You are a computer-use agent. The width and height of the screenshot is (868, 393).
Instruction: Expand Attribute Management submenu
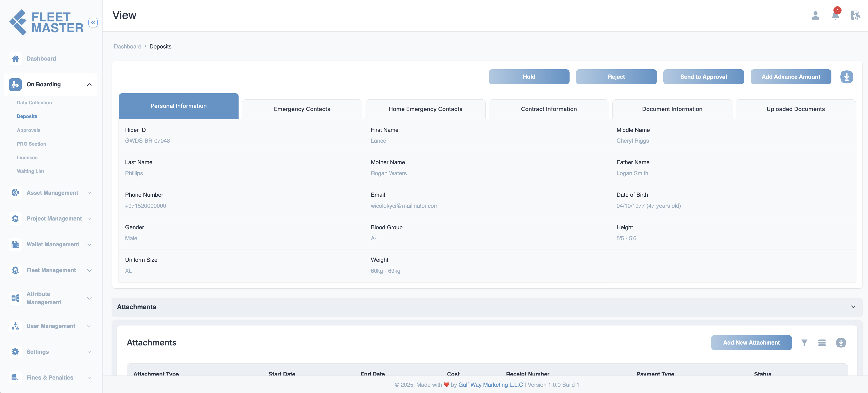coord(89,298)
